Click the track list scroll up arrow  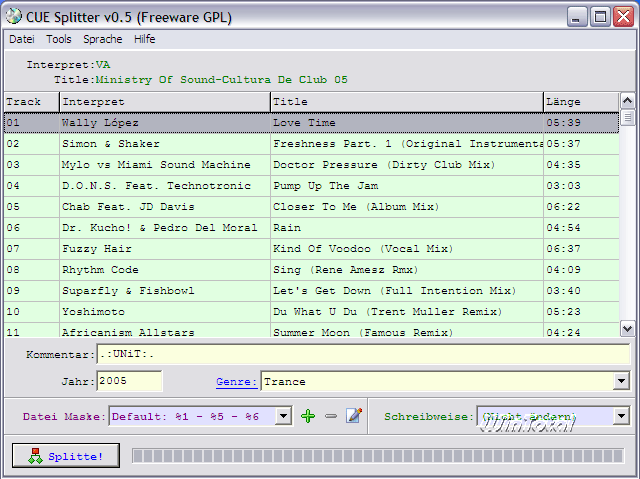click(627, 100)
